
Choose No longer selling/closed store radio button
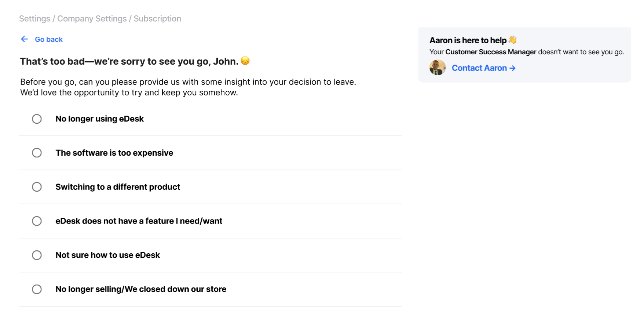[37, 289]
